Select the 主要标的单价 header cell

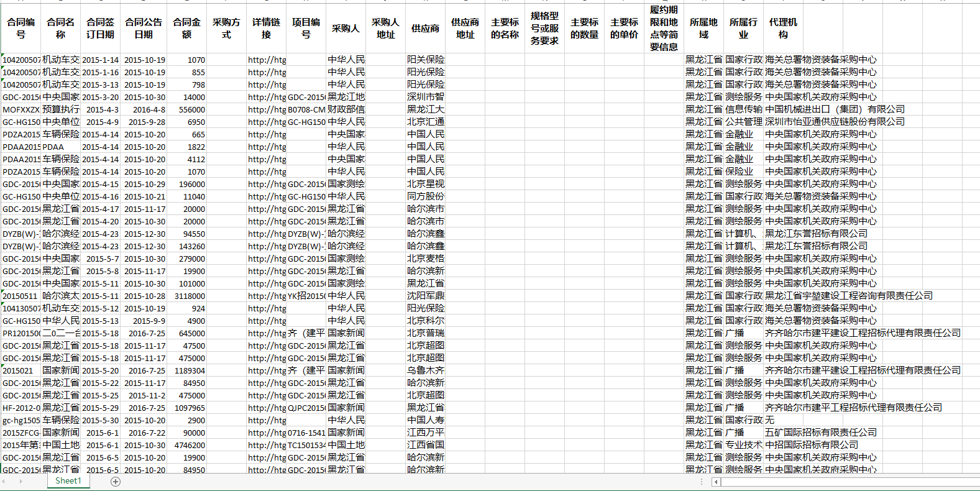point(624,29)
